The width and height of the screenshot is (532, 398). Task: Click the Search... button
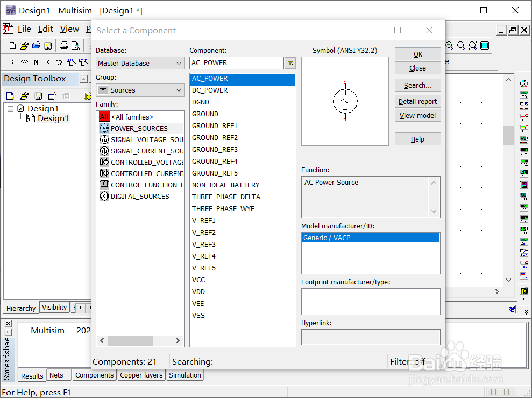tap(417, 85)
